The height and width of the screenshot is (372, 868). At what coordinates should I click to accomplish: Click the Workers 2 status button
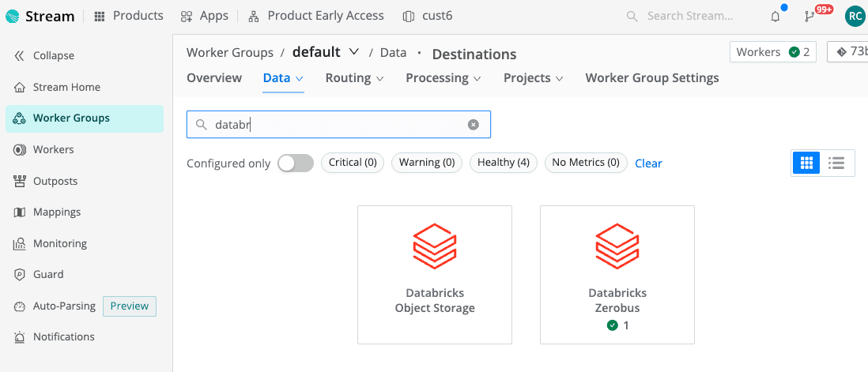pyautogui.click(x=773, y=52)
